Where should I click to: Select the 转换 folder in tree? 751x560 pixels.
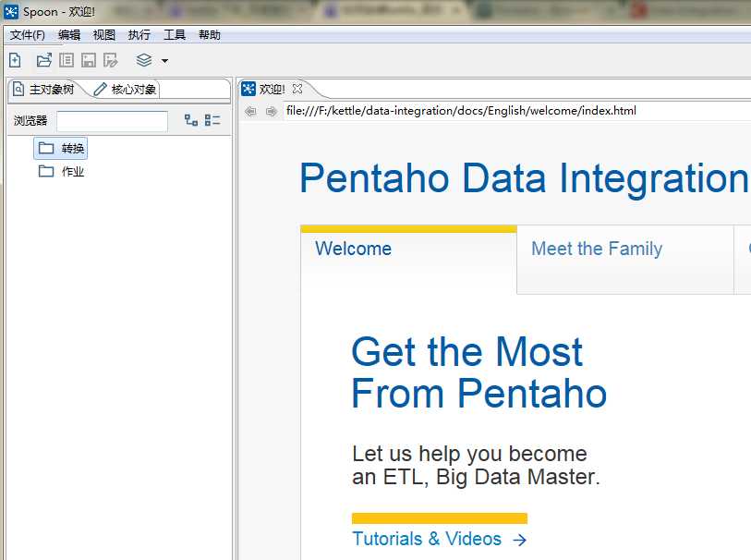61,148
